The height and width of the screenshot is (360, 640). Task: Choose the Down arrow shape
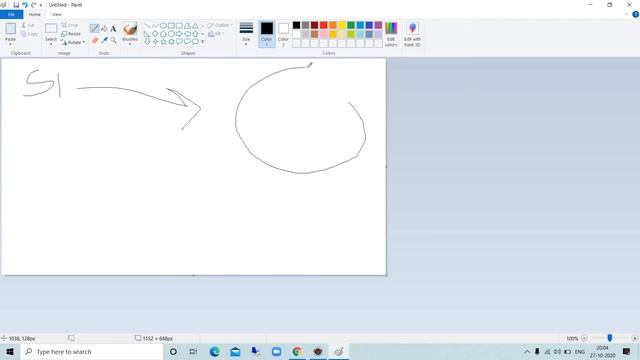click(147, 42)
